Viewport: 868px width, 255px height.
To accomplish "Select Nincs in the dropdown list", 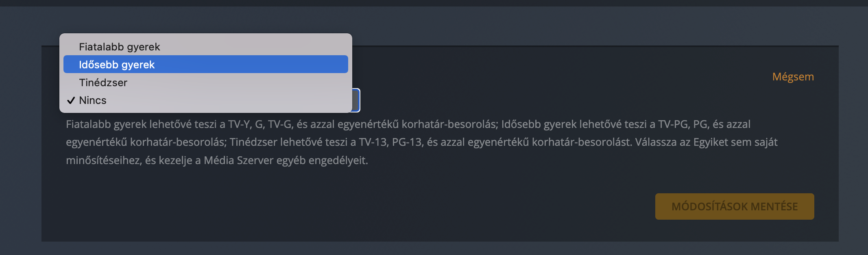I will (x=93, y=100).
